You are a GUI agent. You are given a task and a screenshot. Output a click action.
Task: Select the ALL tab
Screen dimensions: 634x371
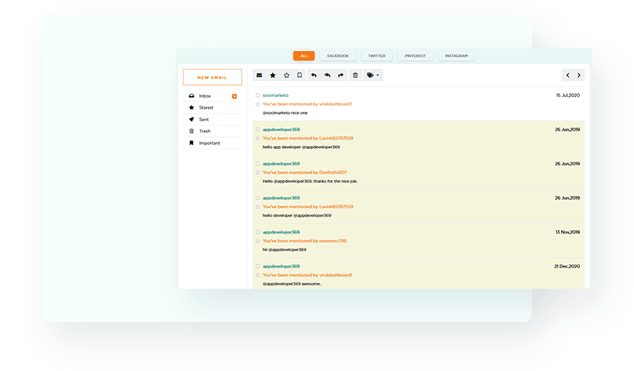pyautogui.click(x=304, y=56)
